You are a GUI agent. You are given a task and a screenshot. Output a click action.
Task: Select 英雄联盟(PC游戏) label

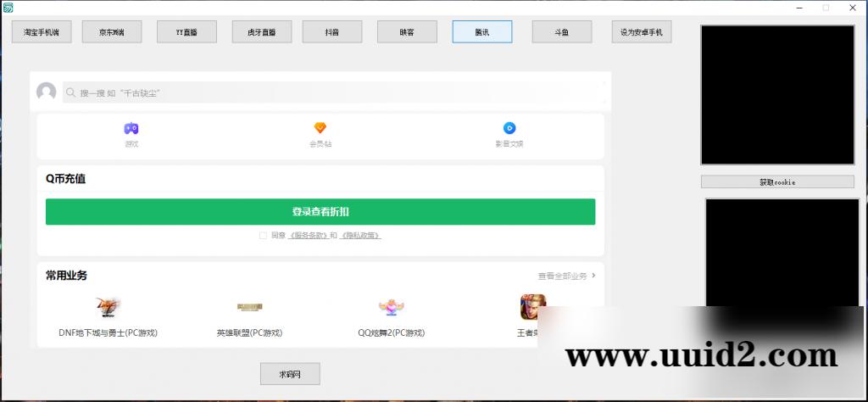pyautogui.click(x=250, y=332)
